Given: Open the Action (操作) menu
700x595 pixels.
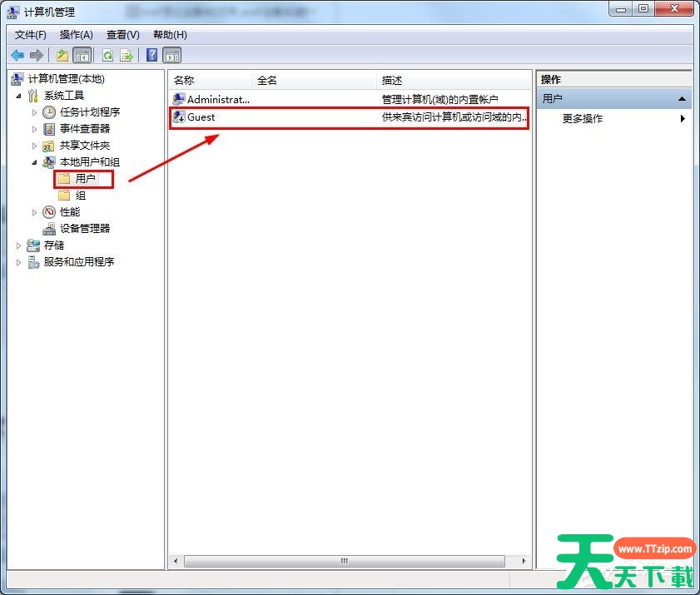Looking at the screenshot, I should pyautogui.click(x=77, y=35).
